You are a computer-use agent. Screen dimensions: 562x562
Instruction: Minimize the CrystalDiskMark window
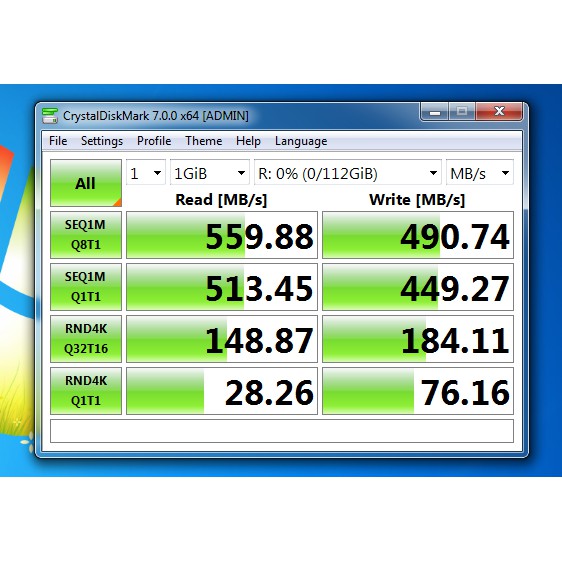tap(435, 111)
